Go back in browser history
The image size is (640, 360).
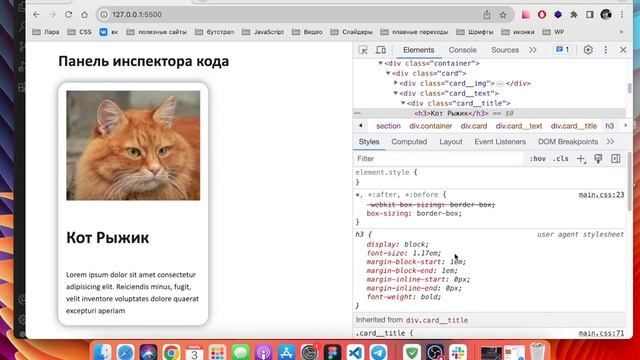click(x=36, y=15)
